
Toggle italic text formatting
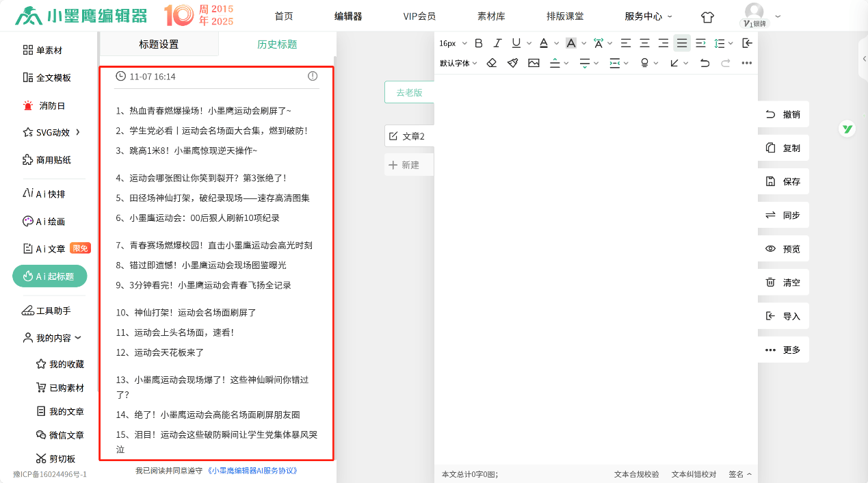pos(497,43)
